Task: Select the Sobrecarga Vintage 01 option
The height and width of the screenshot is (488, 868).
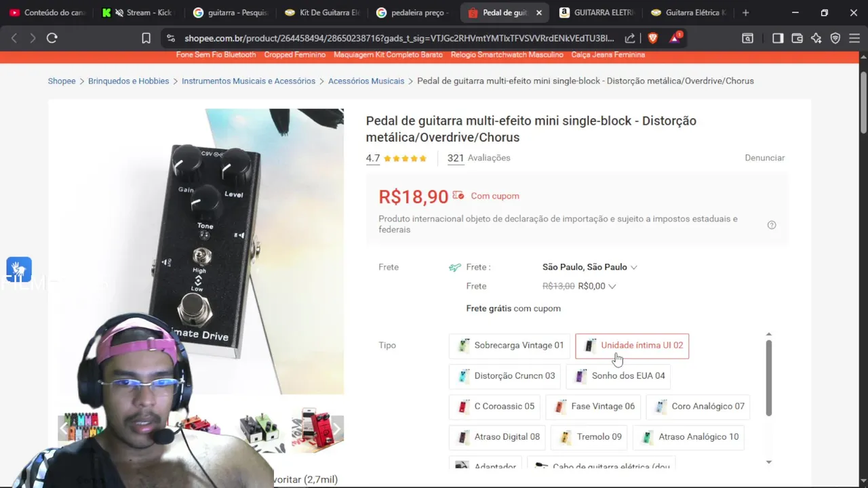Action: click(x=509, y=346)
